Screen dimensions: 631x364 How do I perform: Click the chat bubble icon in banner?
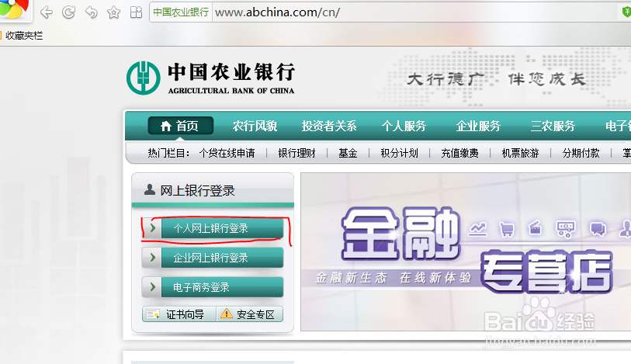pos(598,229)
